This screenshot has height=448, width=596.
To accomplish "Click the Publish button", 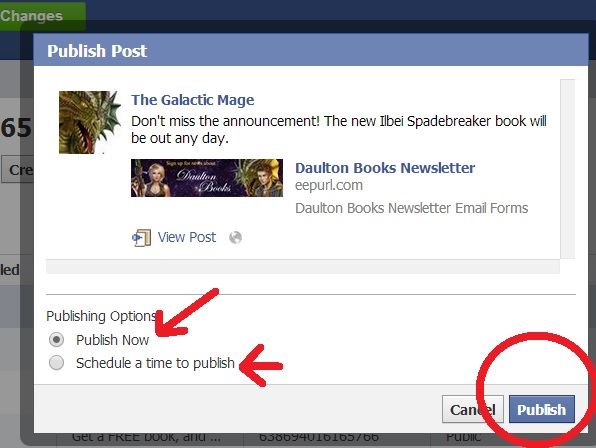I will [542, 409].
